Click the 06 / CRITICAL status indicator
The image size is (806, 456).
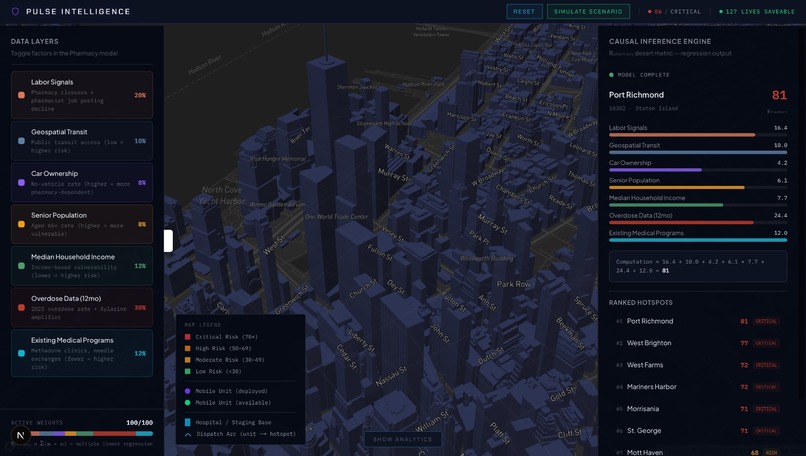(x=674, y=11)
